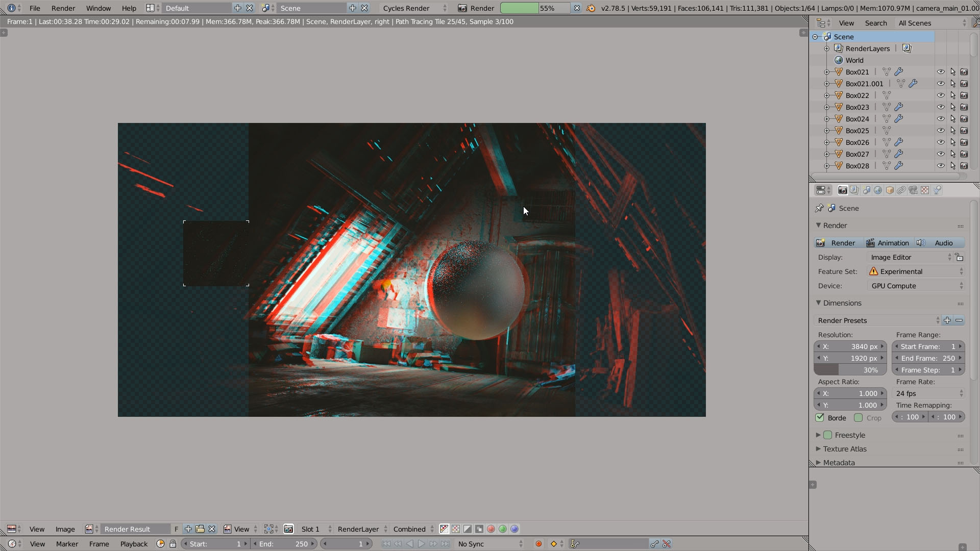980x551 pixels.
Task: Enable the Crop checkbox
Action: coord(859,417)
